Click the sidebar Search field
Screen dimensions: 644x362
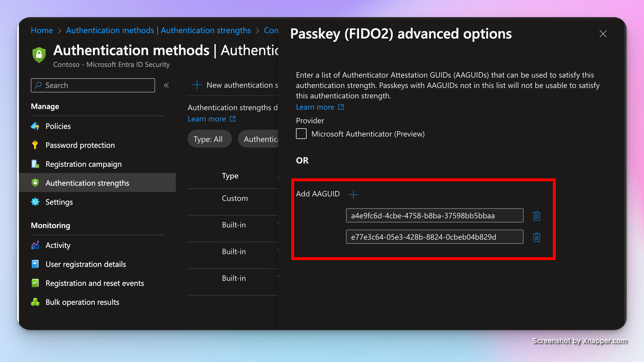(x=93, y=85)
